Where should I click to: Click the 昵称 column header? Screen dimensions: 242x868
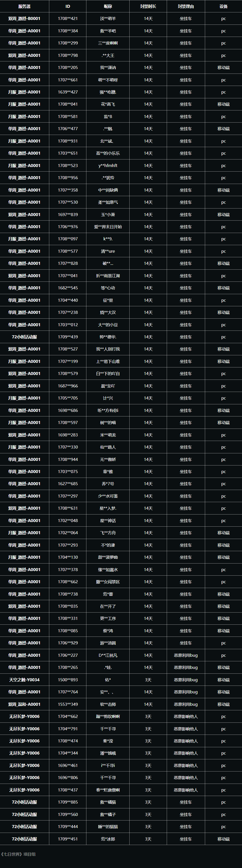[108, 6]
